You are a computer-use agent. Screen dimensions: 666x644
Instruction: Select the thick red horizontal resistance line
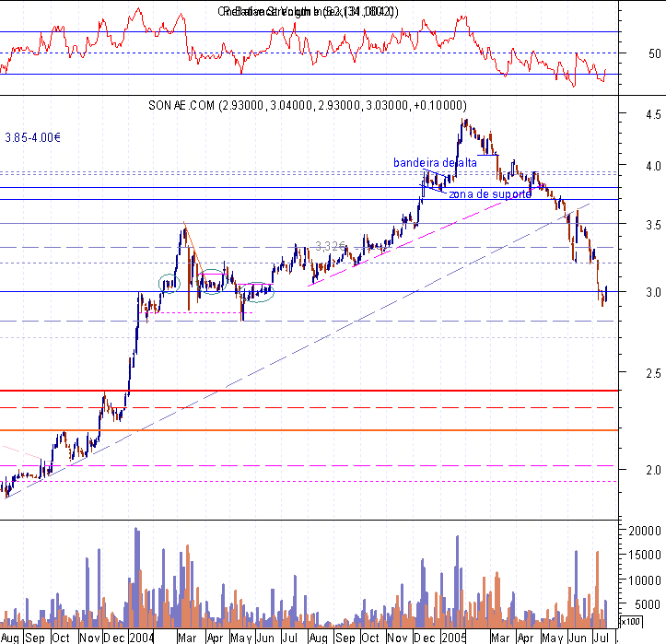(310, 391)
